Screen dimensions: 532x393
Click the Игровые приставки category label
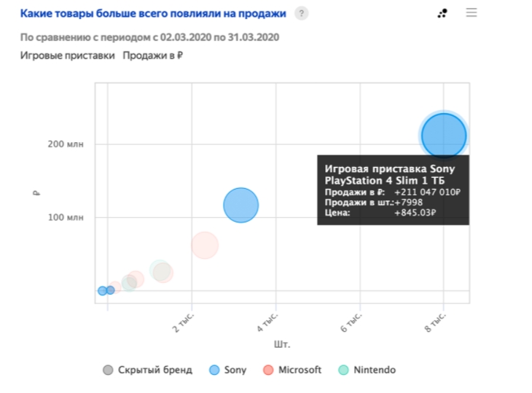point(67,55)
